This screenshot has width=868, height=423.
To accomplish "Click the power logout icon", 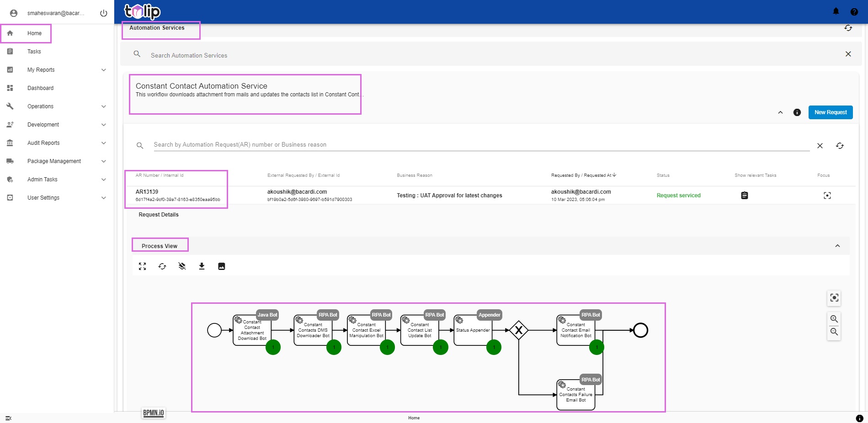I will click(x=104, y=13).
